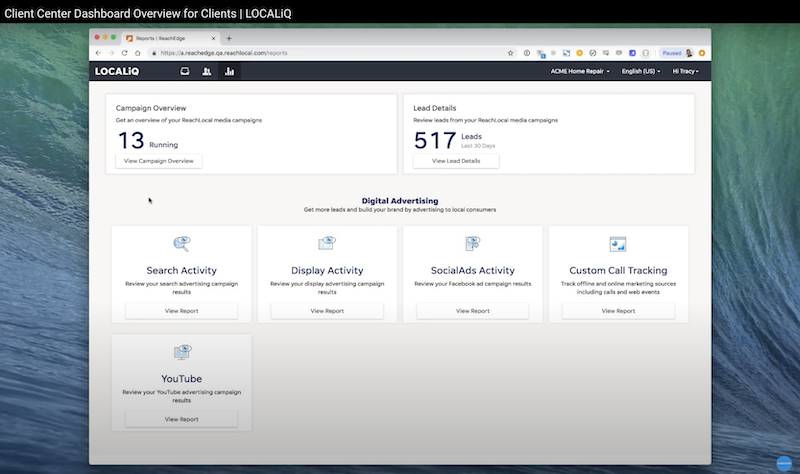Click the Paused profile button
The width and height of the screenshot is (800, 474).
coord(677,53)
